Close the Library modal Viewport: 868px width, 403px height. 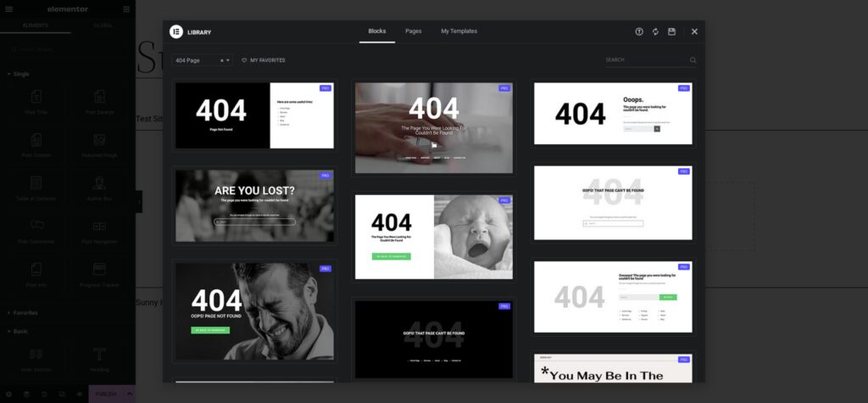click(694, 32)
